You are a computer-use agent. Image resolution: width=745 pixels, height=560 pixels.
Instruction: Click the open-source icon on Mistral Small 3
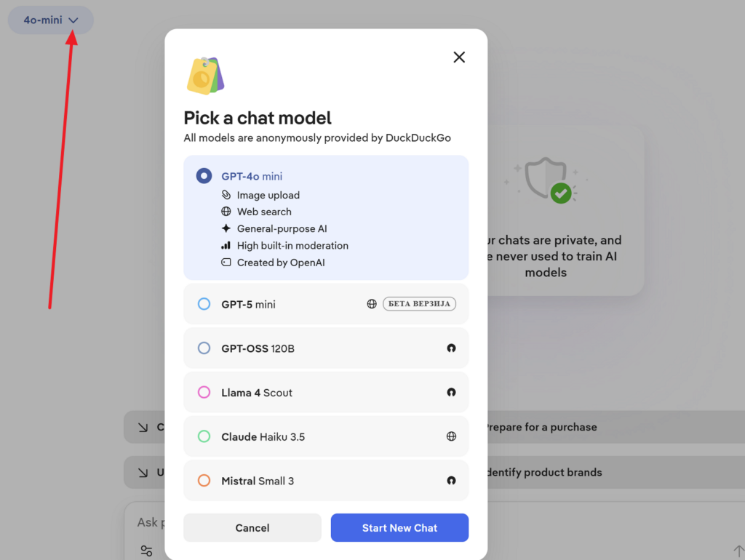pyautogui.click(x=451, y=481)
